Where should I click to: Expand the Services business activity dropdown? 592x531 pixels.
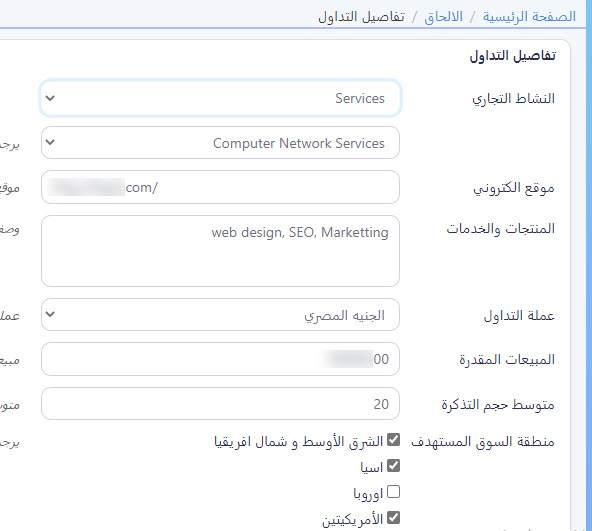(x=220, y=98)
